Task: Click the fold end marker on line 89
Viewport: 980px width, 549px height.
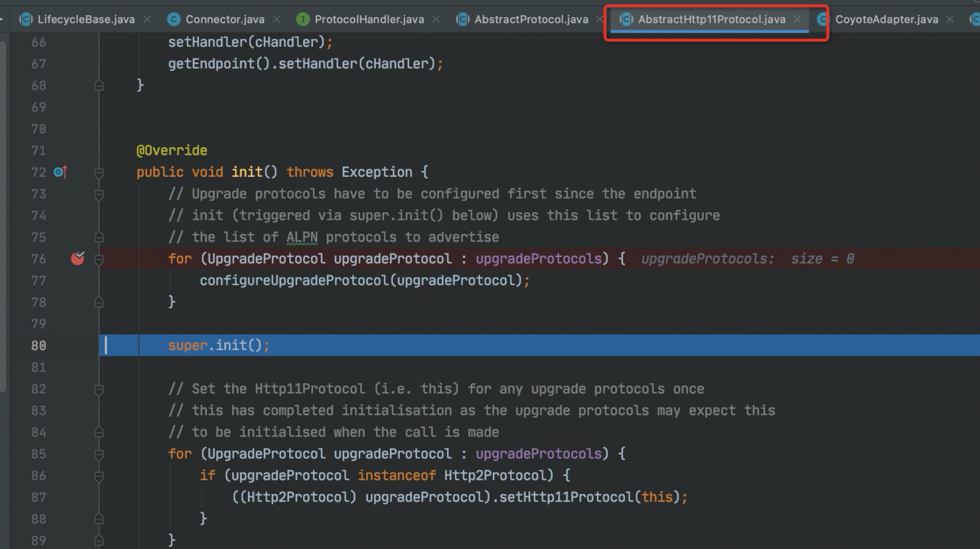Action: pos(99,541)
